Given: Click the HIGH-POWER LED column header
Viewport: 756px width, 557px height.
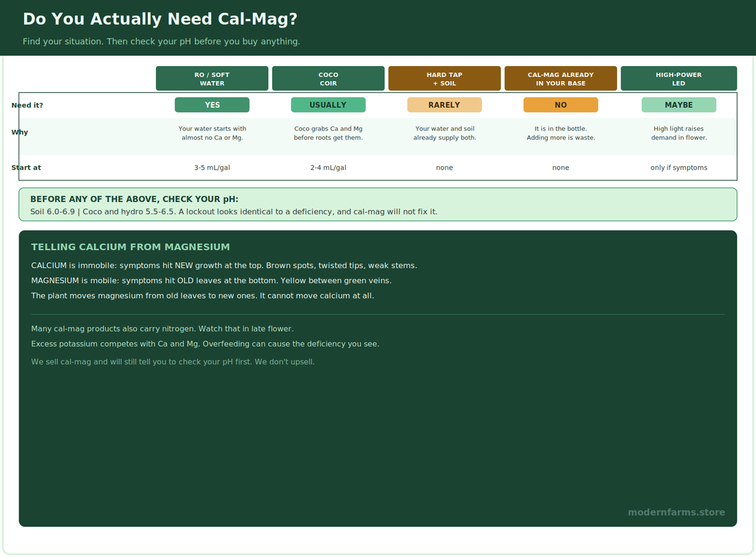Looking at the screenshot, I should (679, 78).
